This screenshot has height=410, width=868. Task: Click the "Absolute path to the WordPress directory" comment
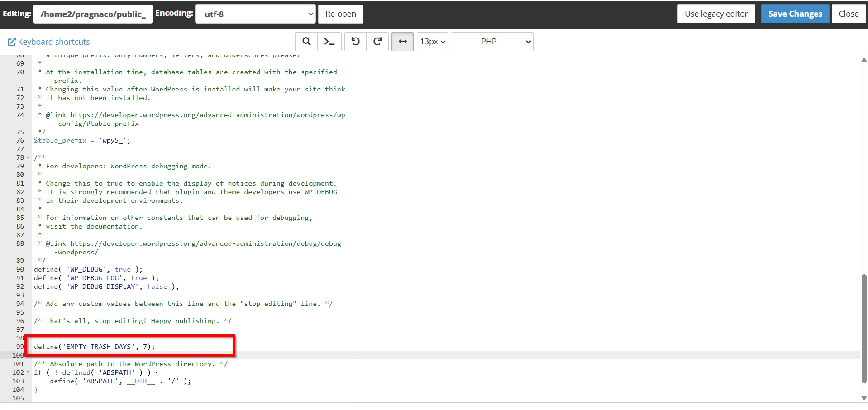point(131,364)
